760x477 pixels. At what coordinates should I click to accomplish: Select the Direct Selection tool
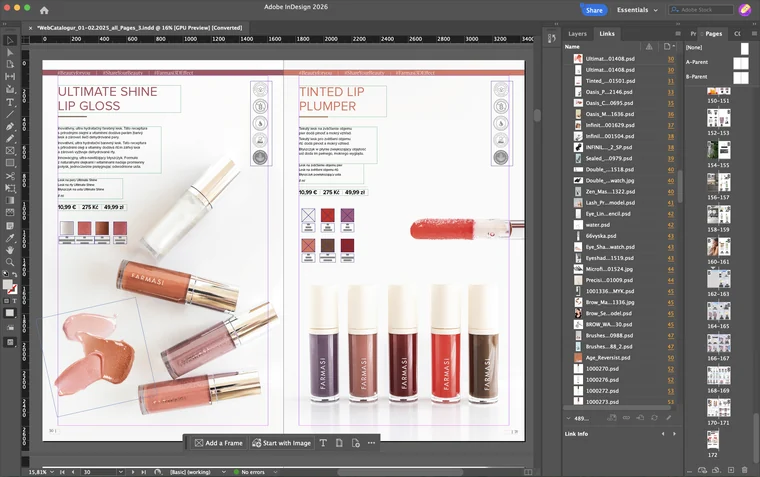10,52
